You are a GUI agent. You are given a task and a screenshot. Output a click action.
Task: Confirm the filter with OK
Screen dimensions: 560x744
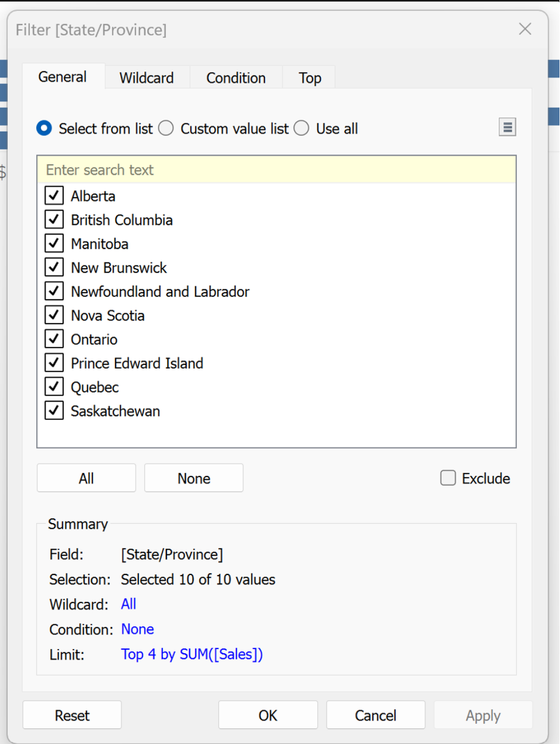(268, 715)
